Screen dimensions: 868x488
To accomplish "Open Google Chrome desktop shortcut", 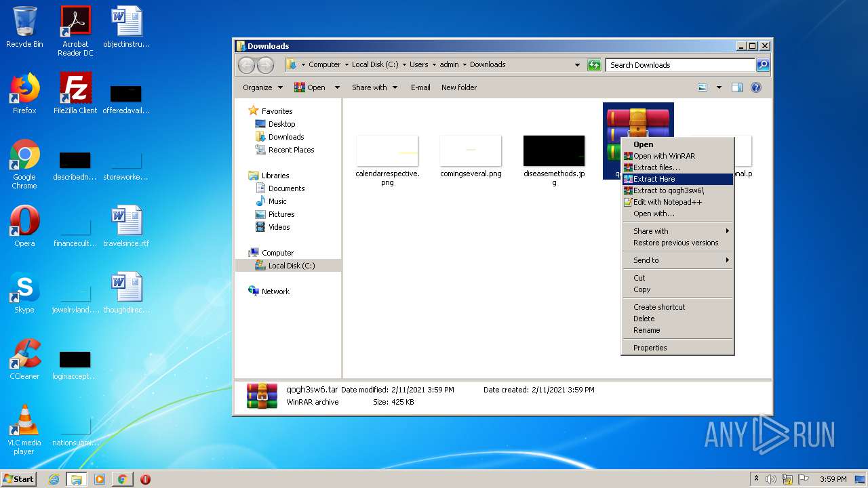I will pyautogui.click(x=24, y=164).
